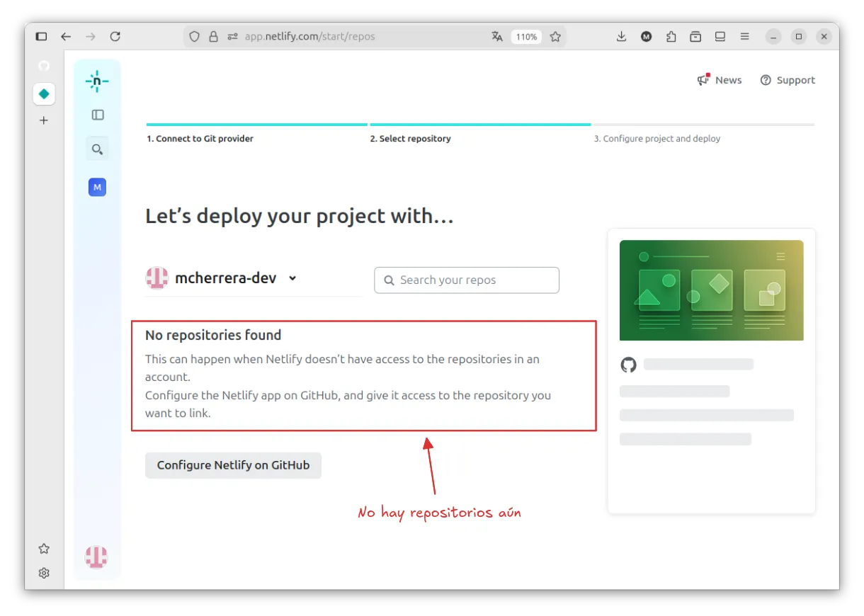This screenshot has width=864, height=616.
Task: Go to step 1 Connect to Git provider
Action: tap(200, 139)
